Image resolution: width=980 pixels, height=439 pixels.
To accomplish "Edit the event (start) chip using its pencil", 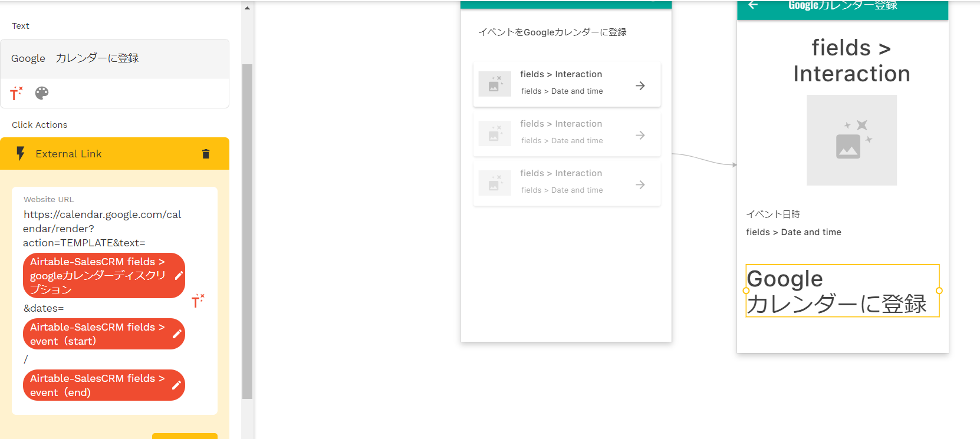I will click(x=176, y=334).
